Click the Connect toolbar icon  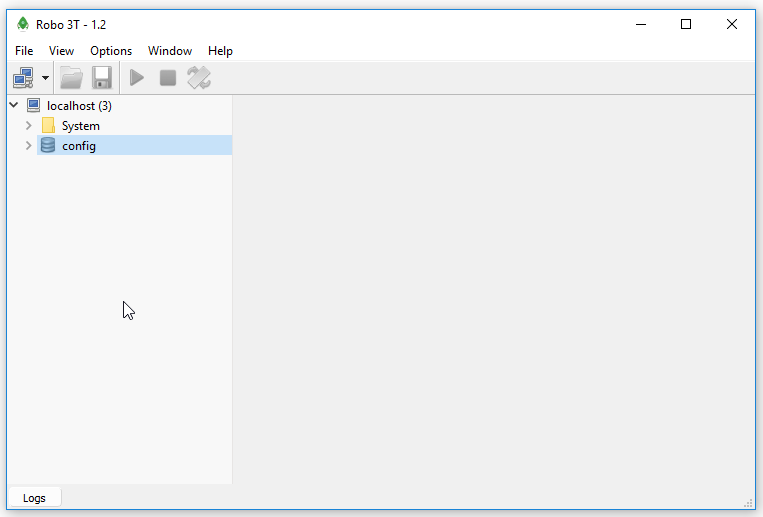(23, 78)
